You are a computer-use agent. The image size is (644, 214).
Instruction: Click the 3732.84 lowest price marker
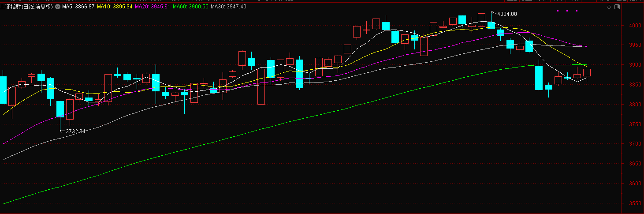point(75,131)
